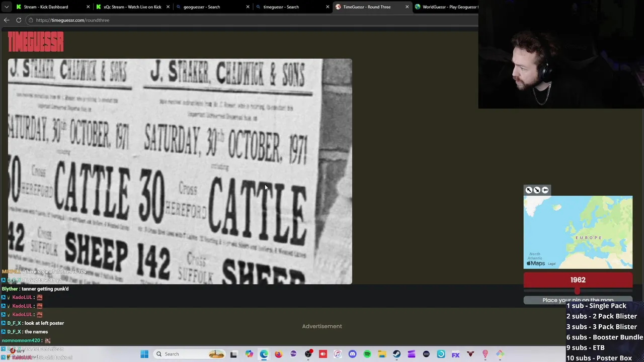Click the cattle auction poster photo
644x362 pixels.
180,171
